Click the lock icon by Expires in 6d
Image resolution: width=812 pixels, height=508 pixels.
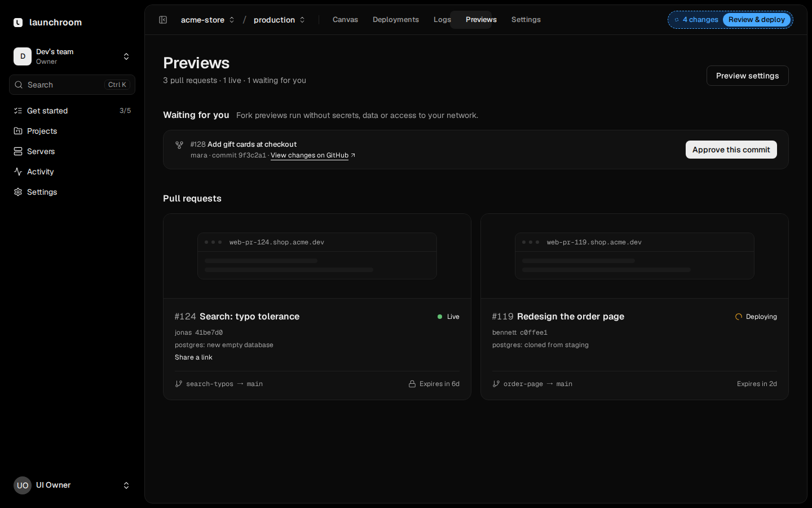(x=412, y=384)
